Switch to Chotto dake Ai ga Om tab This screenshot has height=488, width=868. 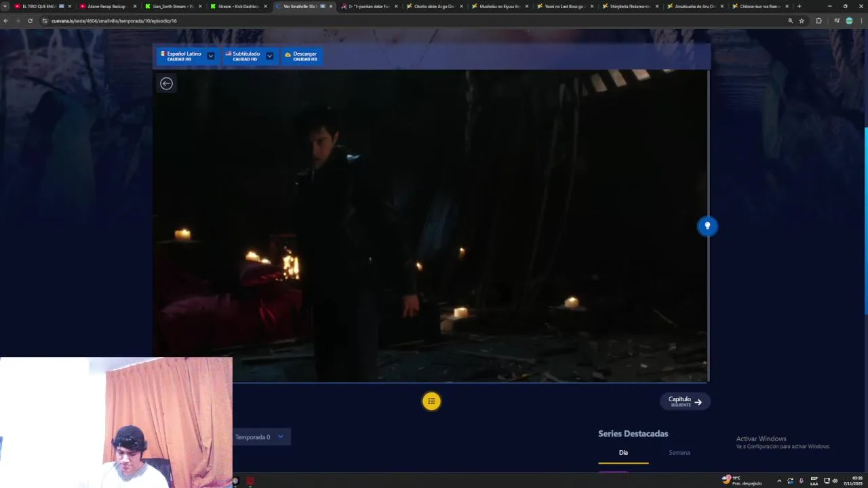click(434, 6)
